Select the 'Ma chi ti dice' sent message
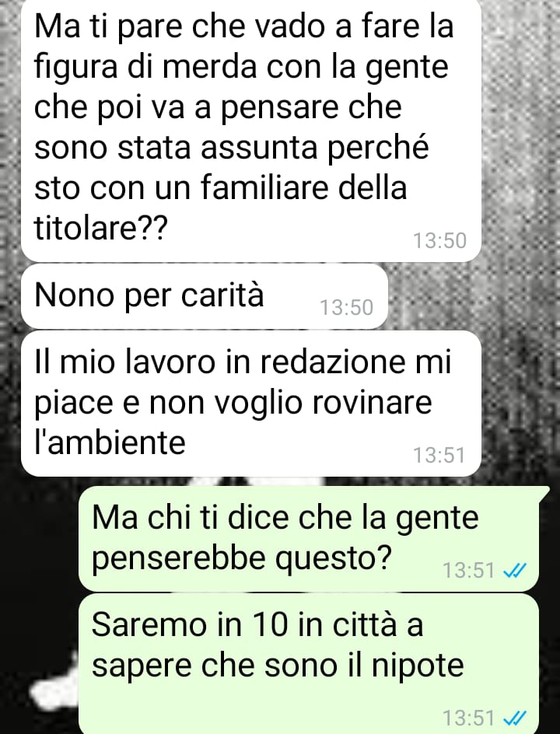This screenshot has height=734, width=560. [x=309, y=538]
